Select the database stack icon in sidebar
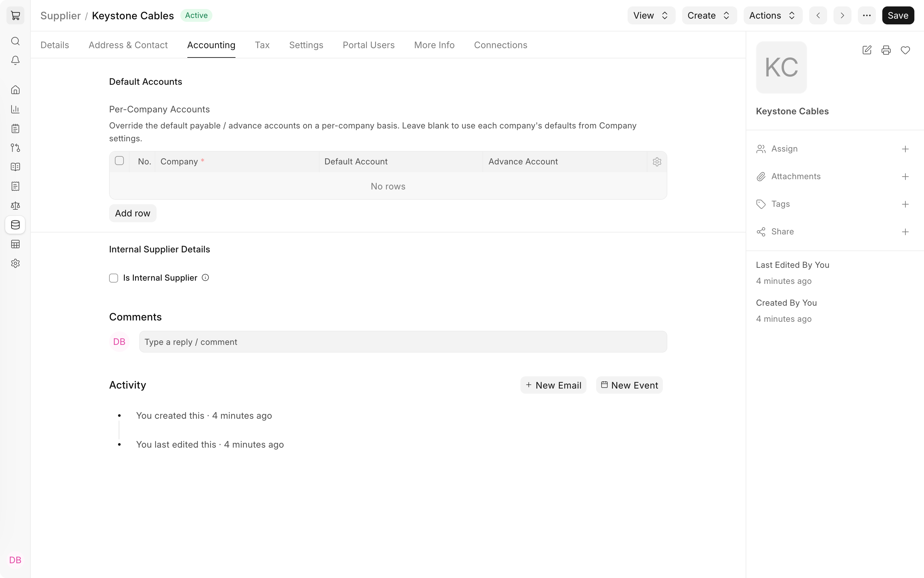 point(15,225)
